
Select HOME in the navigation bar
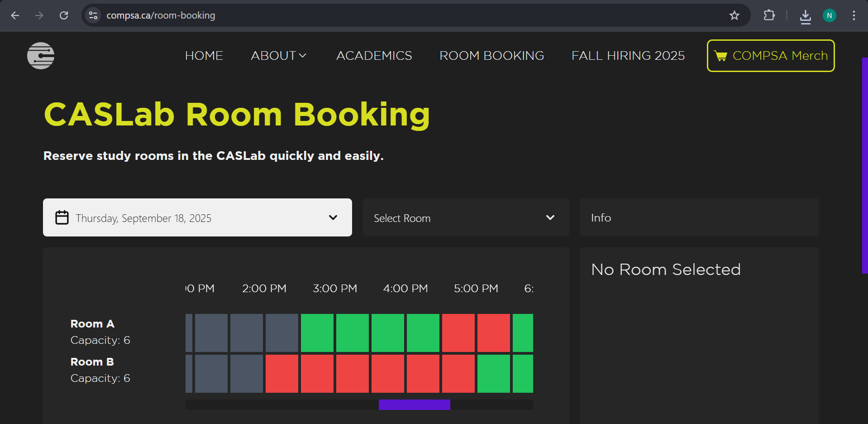(x=204, y=55)
